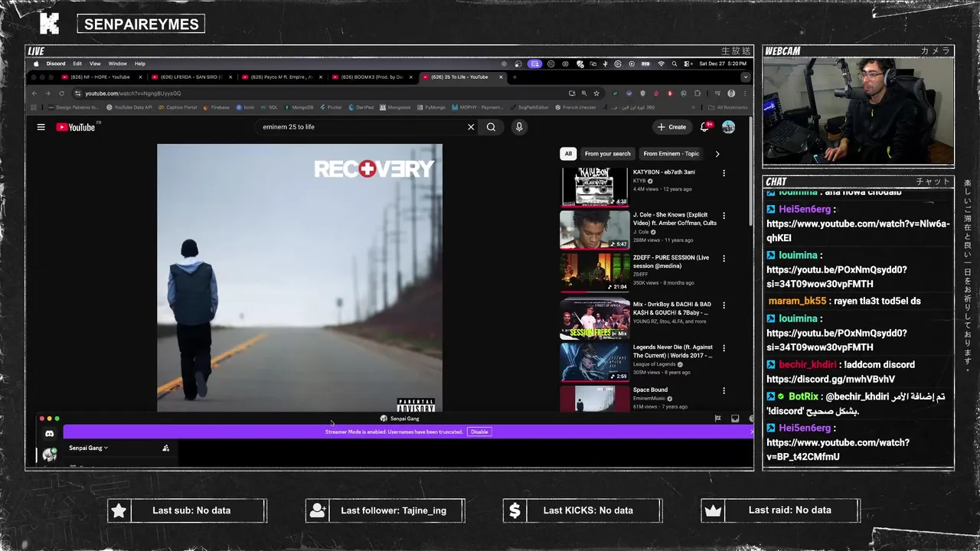Open the Discord flag icon in title bar

[717, 419]
